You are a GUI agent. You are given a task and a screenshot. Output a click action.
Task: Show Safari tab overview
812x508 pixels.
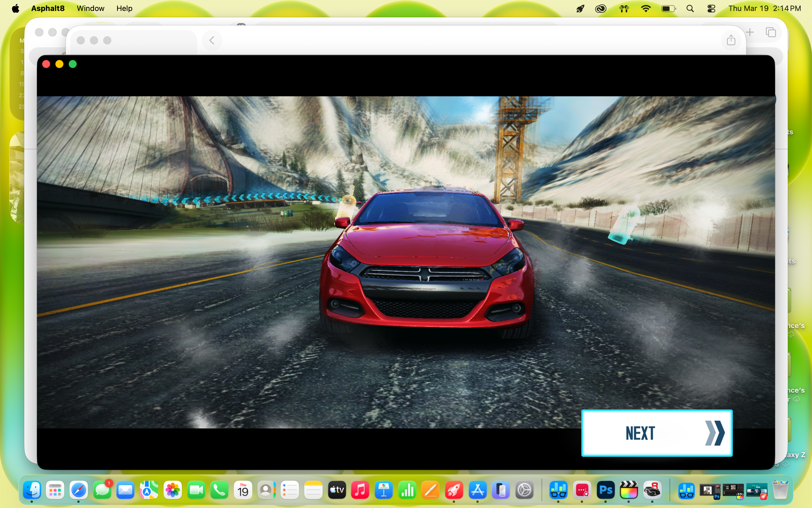(x=771, y=32)
